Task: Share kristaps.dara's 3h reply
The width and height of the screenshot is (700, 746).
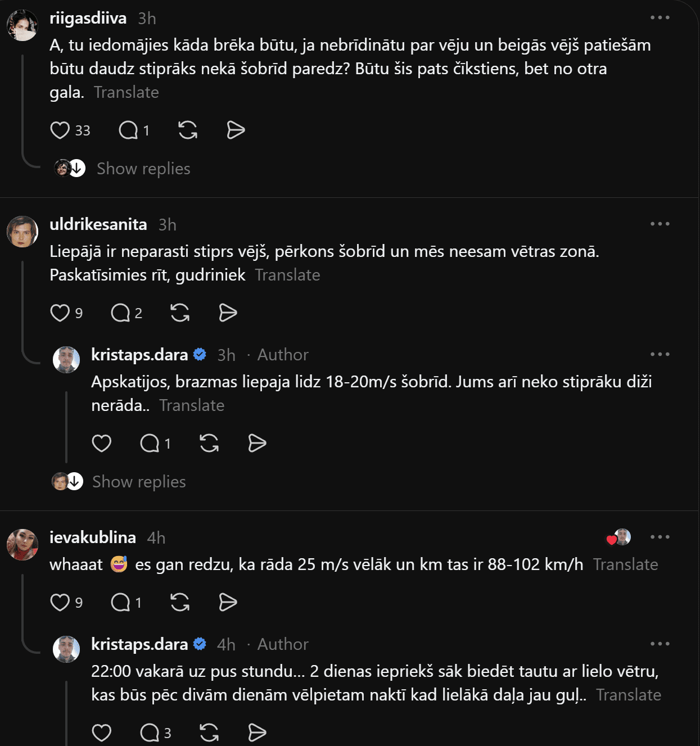Action: tap(257, 443)
